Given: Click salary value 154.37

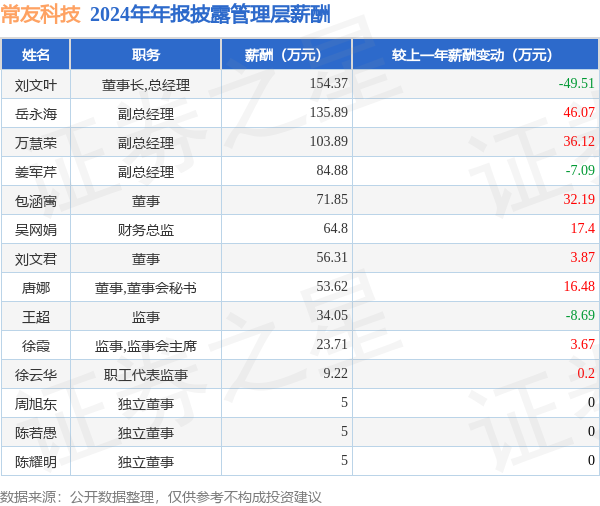Looking at the screenshot, I should coord(329,83).
